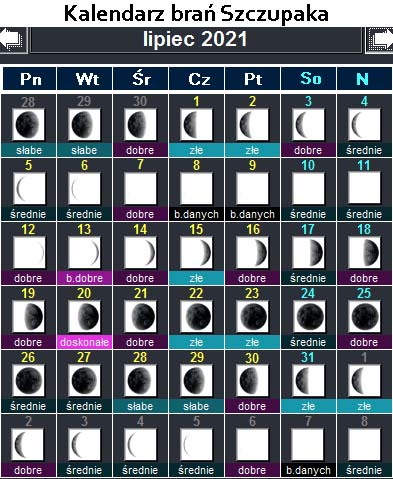393x479 pixels.
Task: Click the 'złe' label under July 15
Action: 196,278
